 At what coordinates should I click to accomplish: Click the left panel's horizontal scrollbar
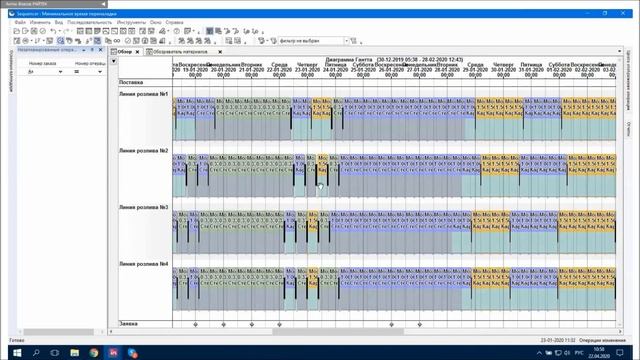tap(59, 332)
